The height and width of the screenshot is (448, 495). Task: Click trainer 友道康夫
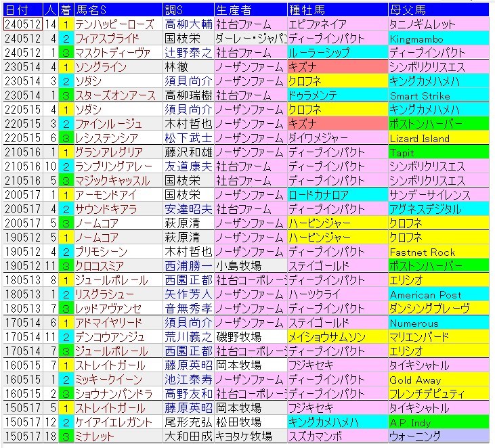(x=188, y=166)
